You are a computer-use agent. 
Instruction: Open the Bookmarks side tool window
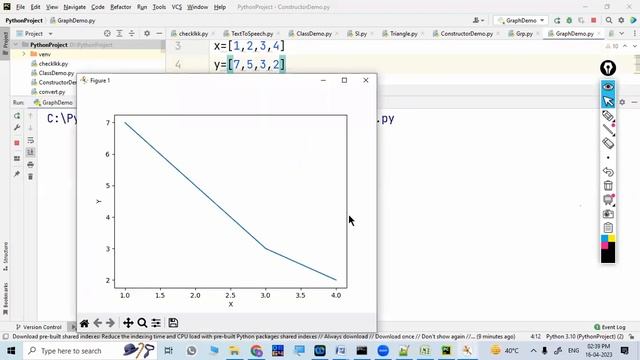[5, 299]
